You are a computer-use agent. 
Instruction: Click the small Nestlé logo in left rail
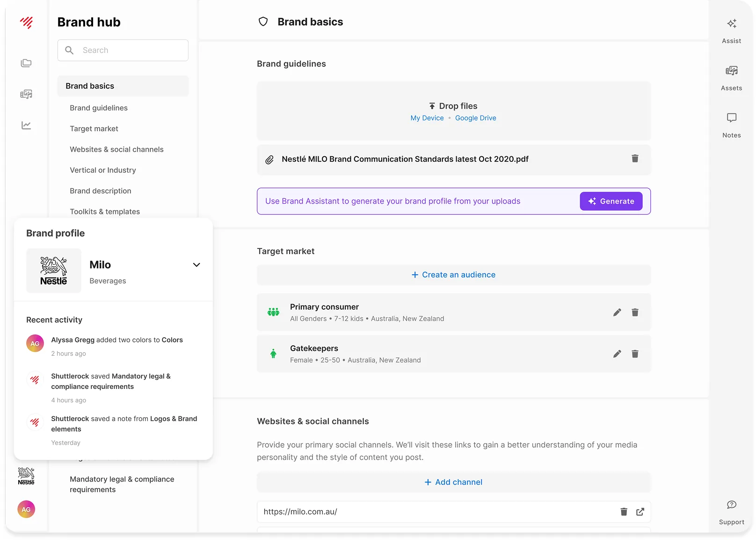pos(26,476)
